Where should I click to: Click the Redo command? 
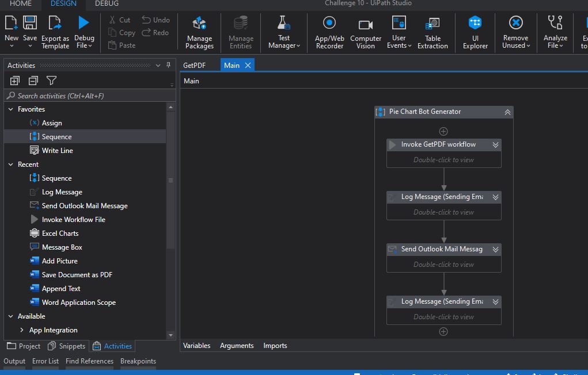coord(155,33)
